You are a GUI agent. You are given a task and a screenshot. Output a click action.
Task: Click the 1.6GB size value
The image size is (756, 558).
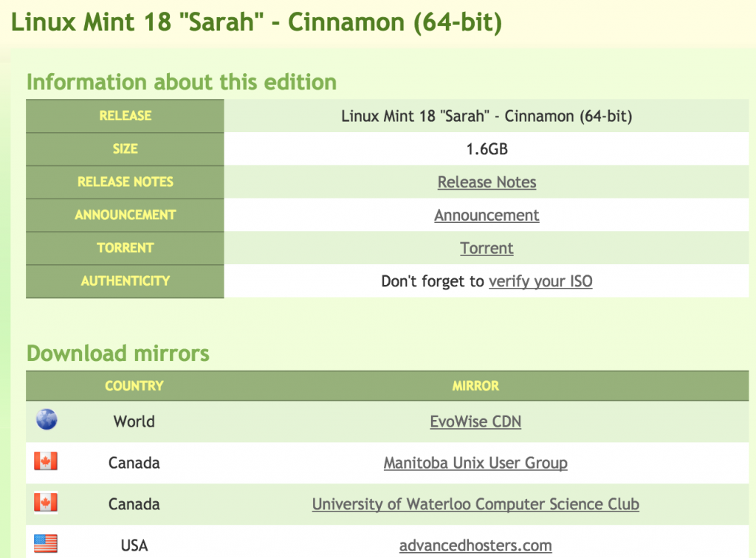(x=487, y=149)
